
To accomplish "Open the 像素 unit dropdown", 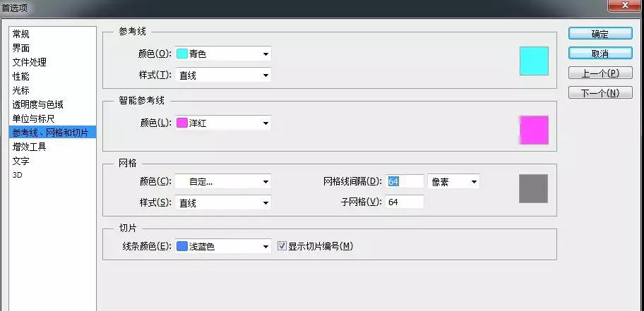I will click(453, 181).
